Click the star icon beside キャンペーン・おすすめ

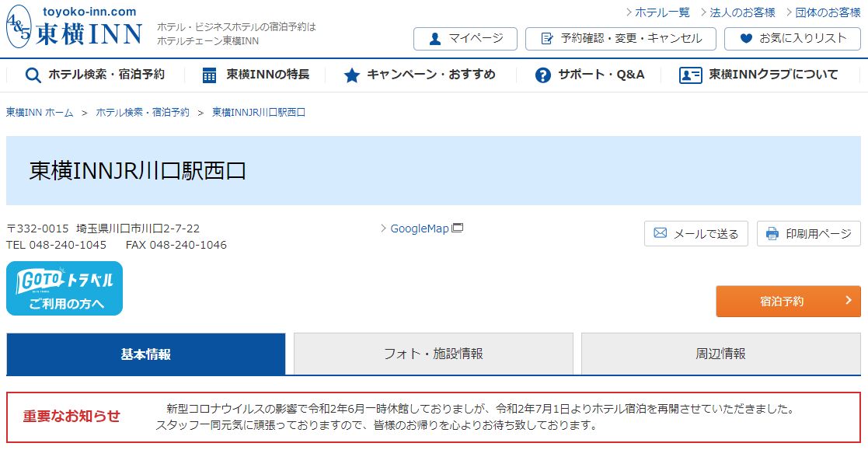pos(351,75)
